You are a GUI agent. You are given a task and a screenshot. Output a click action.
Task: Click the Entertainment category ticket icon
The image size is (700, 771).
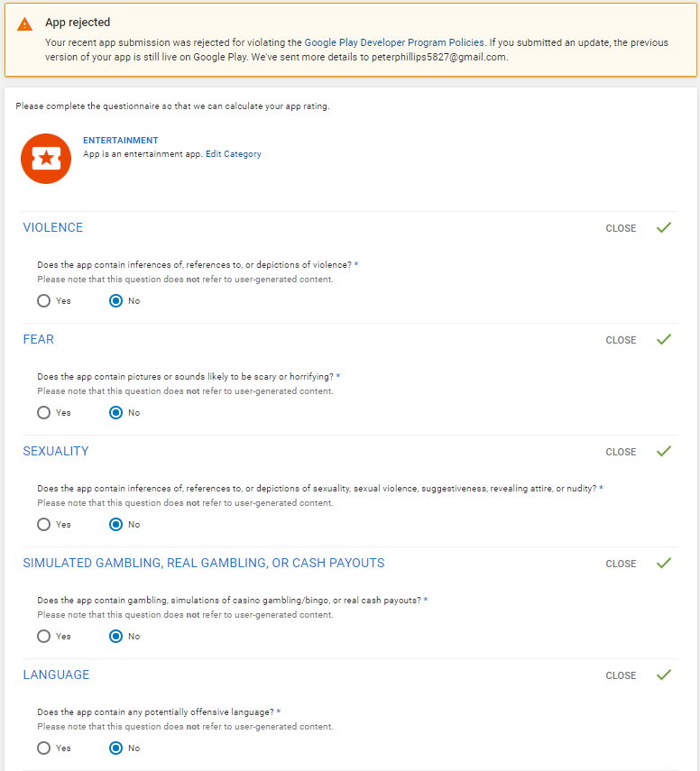click(46, 159)
